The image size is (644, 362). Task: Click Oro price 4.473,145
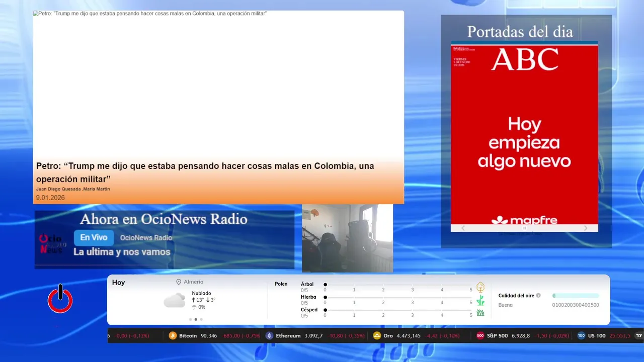tap(409, 336)
